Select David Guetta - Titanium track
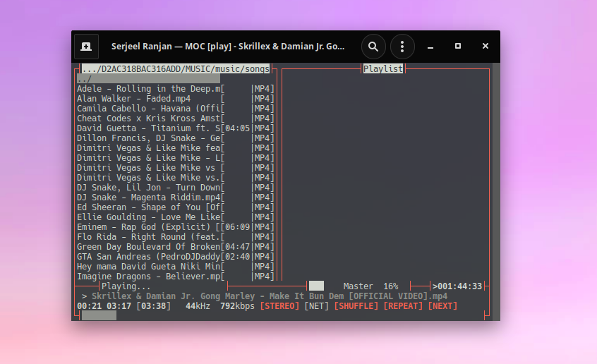Screen dimensions: 597x364 pyautogui.click(x=175, y=128)
